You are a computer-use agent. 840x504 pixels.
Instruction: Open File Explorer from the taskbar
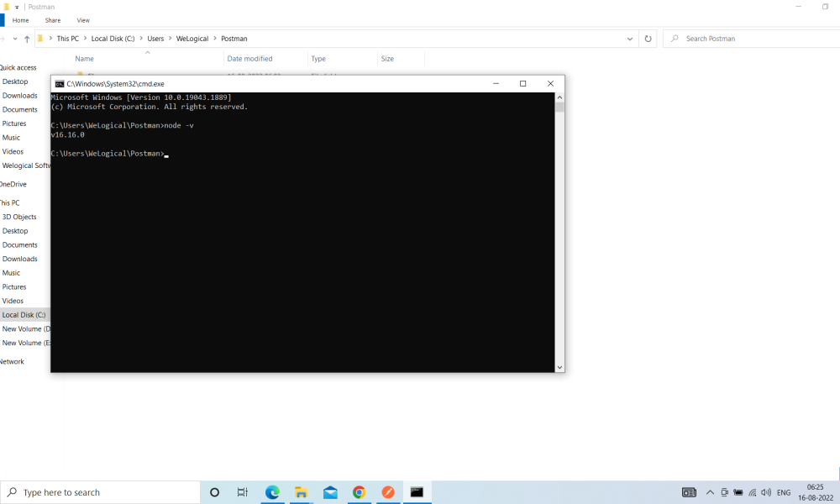point(302,492)
